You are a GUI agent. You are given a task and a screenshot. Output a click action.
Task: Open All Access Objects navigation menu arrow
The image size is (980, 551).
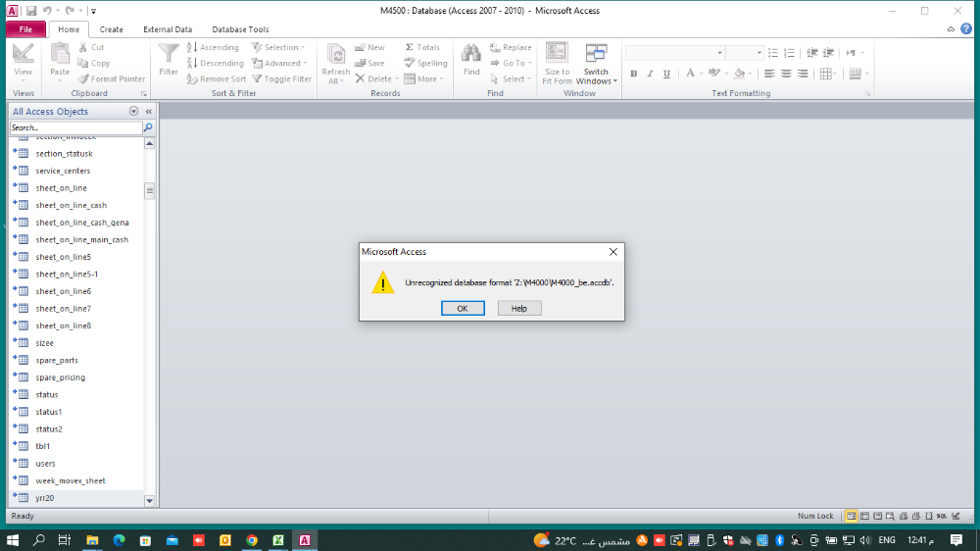[x=133, y=112]
